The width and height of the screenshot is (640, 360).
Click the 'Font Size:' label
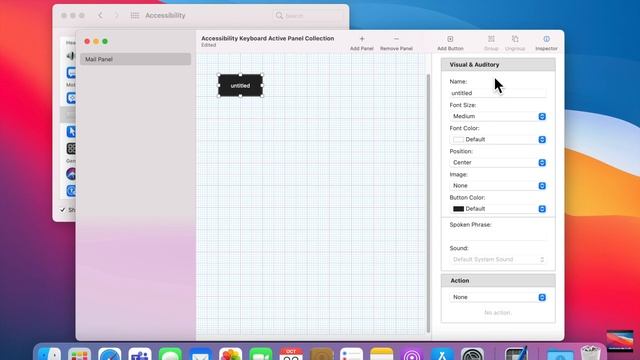pos(463,105)
